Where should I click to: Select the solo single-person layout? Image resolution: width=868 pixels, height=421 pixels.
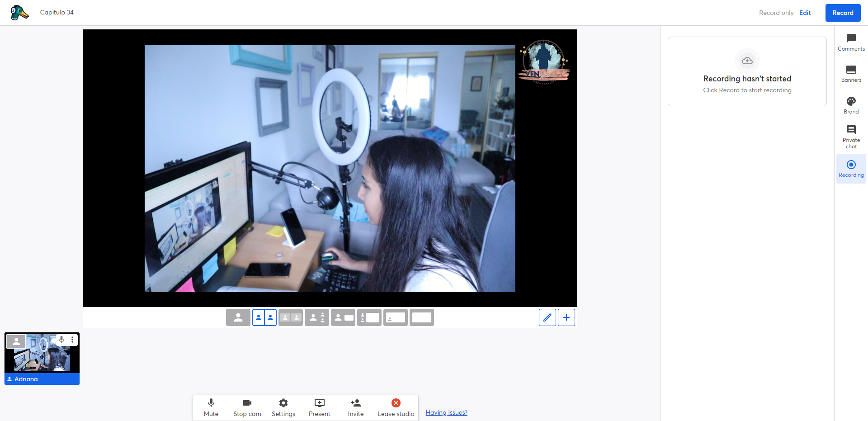click(238, 317)
